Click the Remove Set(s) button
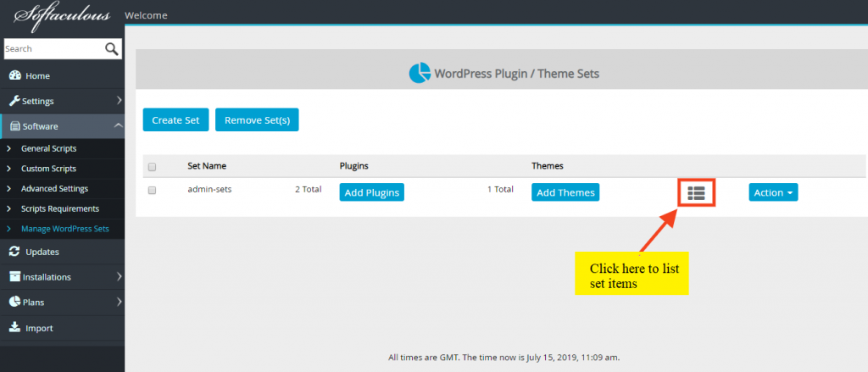The height and width of the screenshot is (372, 868). coord(257,119)
